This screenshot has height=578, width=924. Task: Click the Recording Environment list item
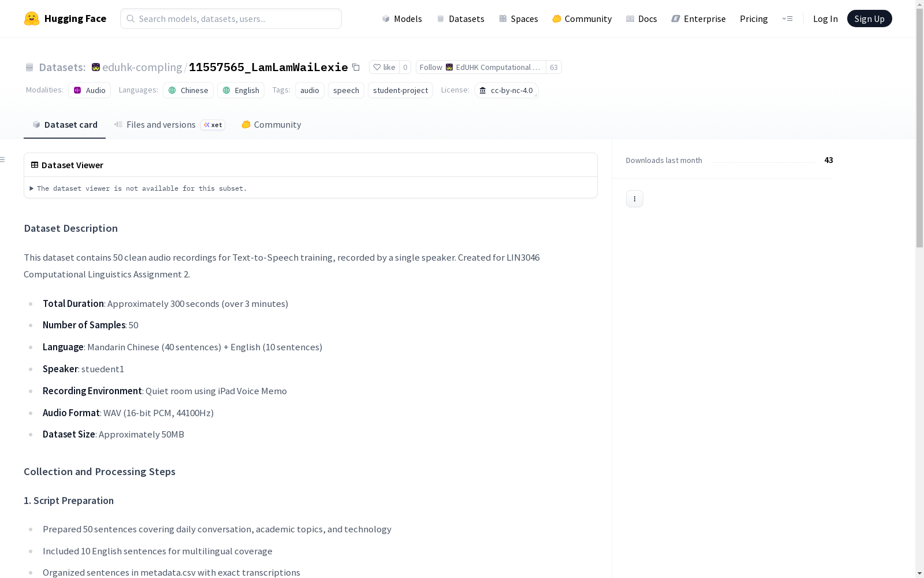pyautogui.click(x=165, y=391)
